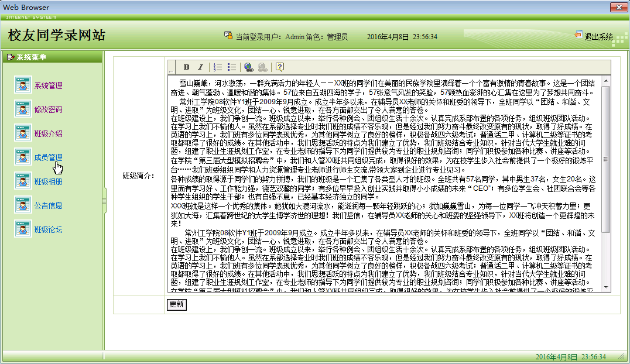Click the greyed-out remove hyperlink icon
The image size is (630, 364).
click(262, 67)
